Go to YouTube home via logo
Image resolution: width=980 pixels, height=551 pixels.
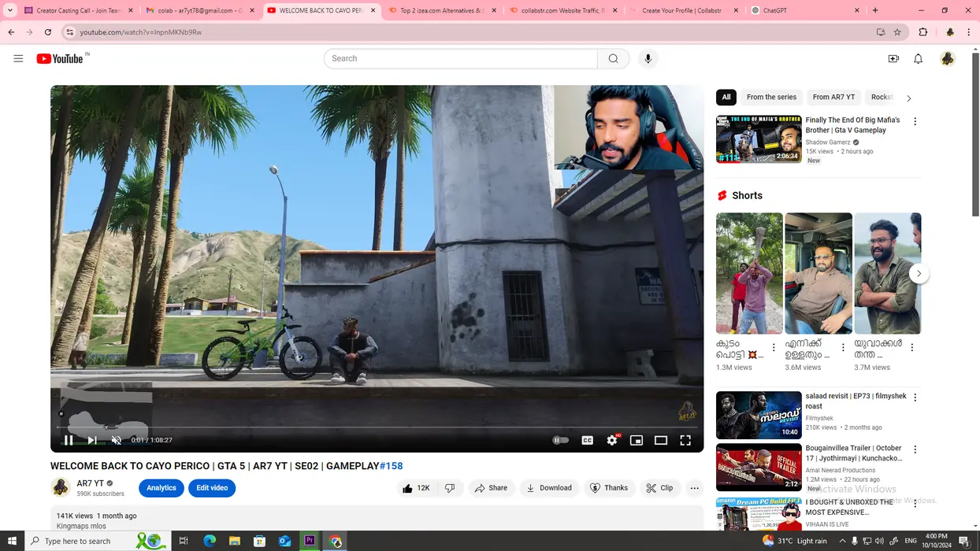(x=60, y=58)
